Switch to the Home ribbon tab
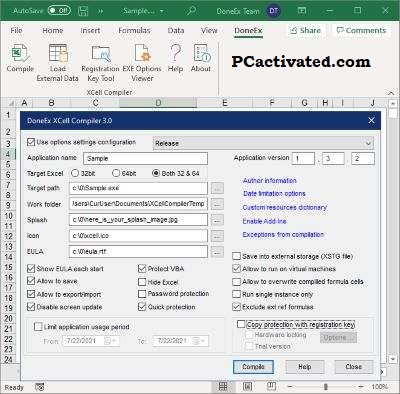The width and height of the screenshot is (400, 394). point(53,31)
